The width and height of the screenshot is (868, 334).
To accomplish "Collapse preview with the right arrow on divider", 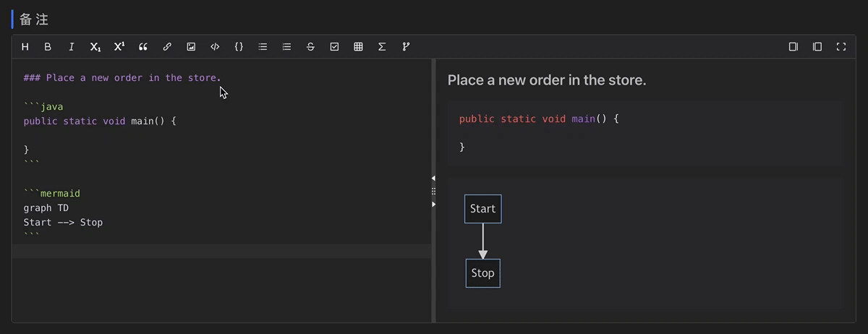I will (x=433, y=205).
